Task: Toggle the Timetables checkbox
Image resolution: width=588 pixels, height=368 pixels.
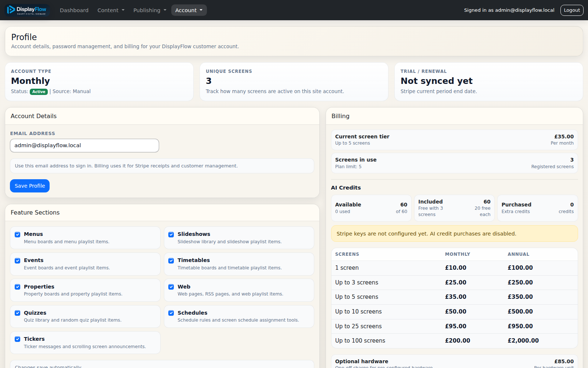Action: (x=171, y=261)
